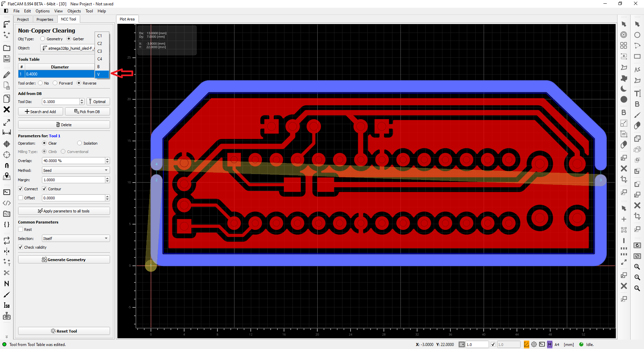
Task: Toggle grid snap icon in status bar
Action: (462, 344)
